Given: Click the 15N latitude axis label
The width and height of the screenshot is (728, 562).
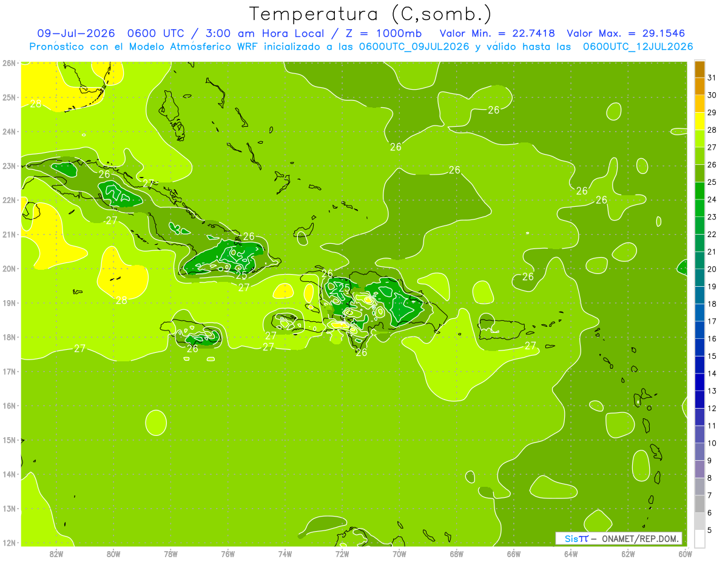Looking at the screenshot, I should pos(8,440).
